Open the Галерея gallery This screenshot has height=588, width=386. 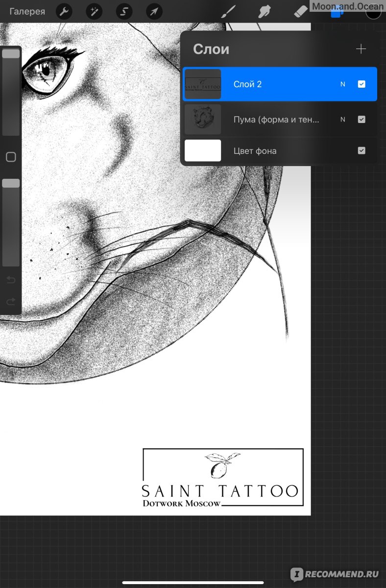27,11
